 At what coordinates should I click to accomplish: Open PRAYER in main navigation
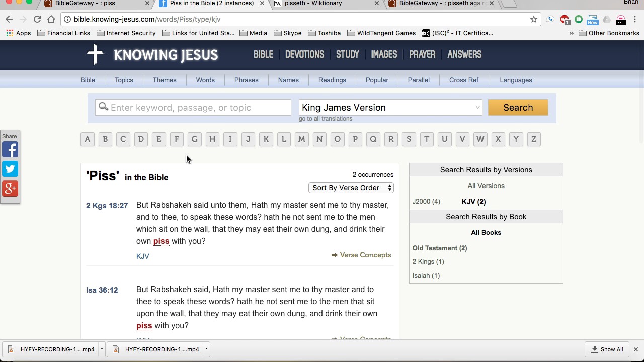pos(422,54)
